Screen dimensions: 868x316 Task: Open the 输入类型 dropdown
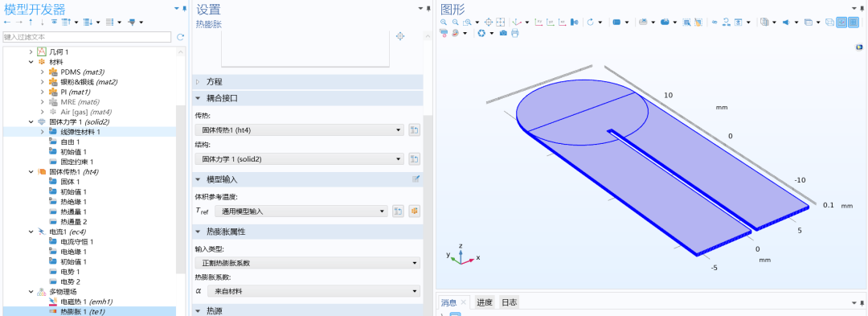(x=307, y=263)
